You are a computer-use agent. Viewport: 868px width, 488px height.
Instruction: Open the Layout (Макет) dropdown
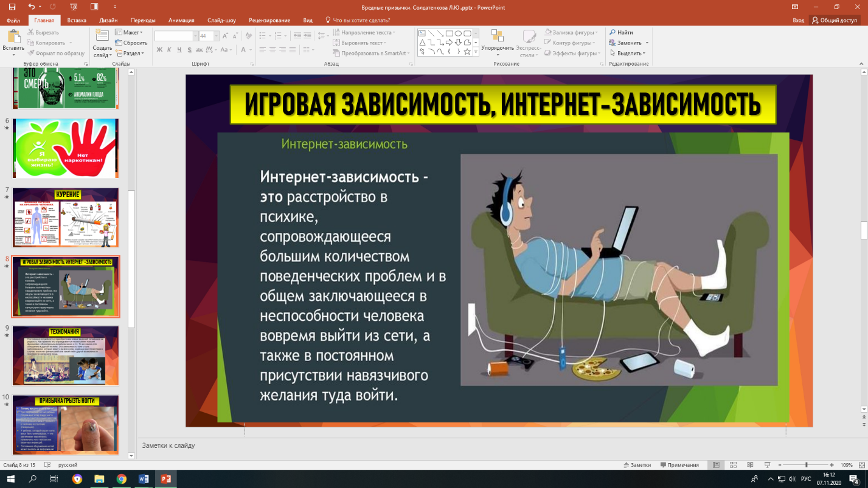click(x=129, y=33)
